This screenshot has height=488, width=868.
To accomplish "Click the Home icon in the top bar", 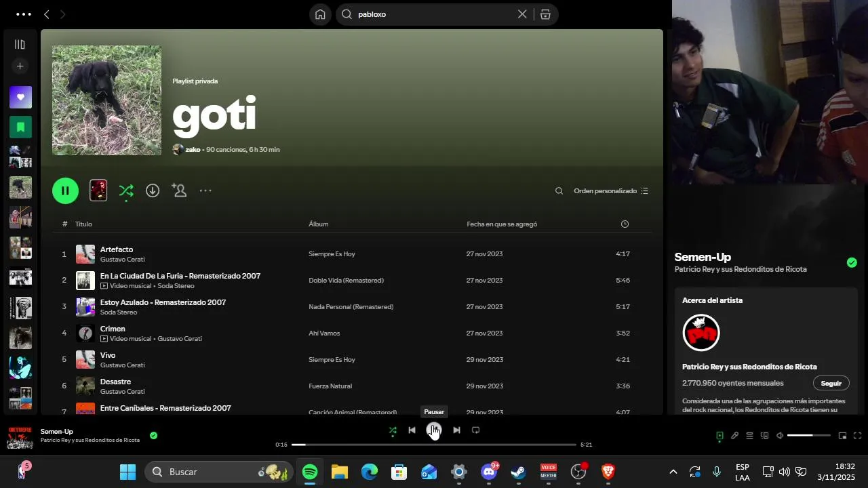I will click(x=320, y=14).
